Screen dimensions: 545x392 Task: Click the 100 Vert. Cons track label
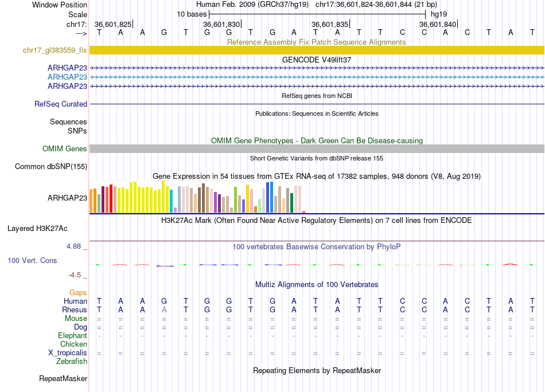point(32,260)
